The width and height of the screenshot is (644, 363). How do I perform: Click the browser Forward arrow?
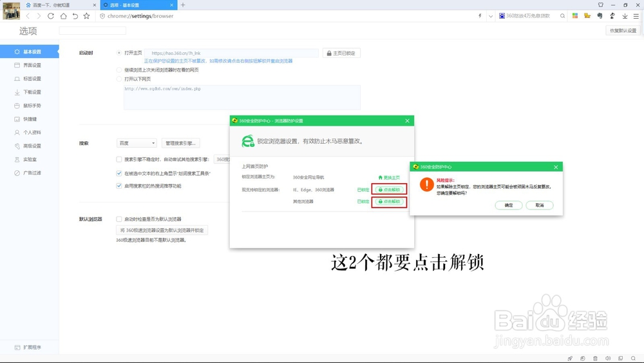pos(39,16)
